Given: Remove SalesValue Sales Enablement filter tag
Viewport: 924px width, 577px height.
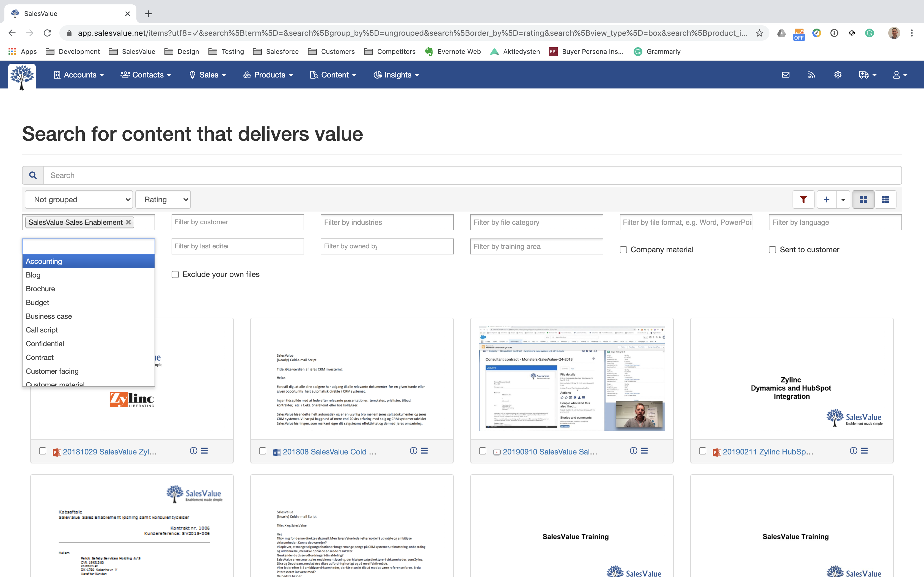Looking at the screenshot, I should [x=129, y=222].
